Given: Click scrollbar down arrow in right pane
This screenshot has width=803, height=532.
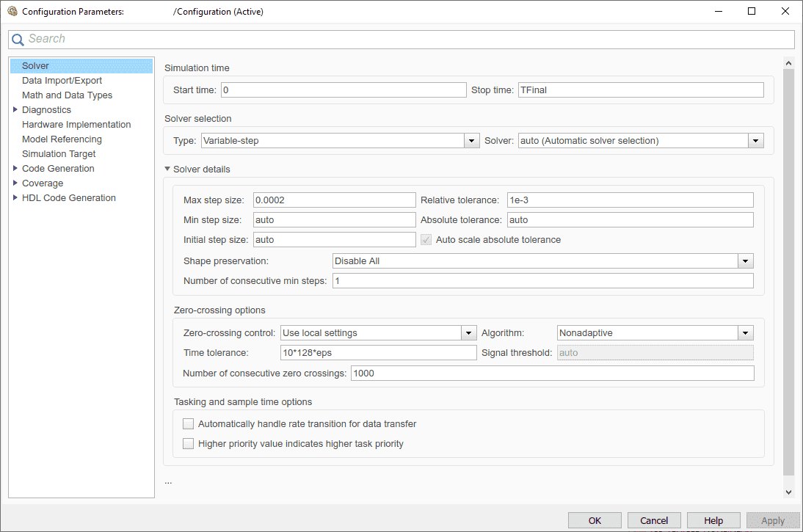Looking at the screenshot, I should [788, 492].
